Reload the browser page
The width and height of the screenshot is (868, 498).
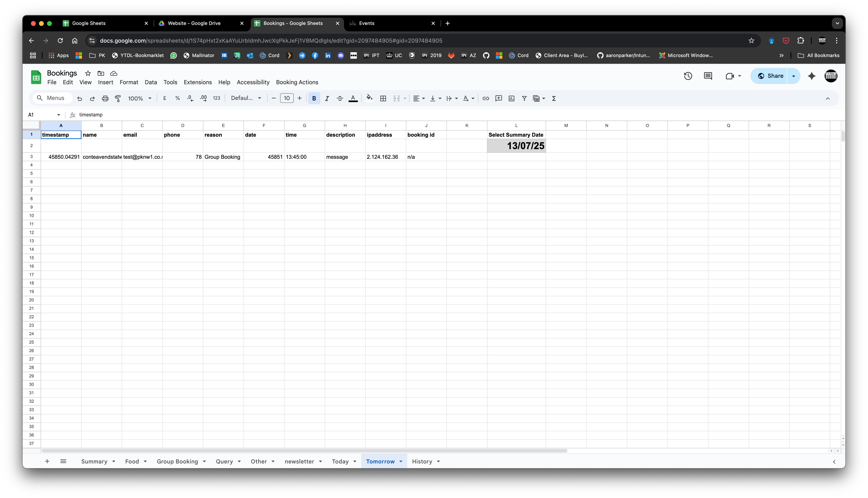pyautogui.click(x=60, y=41)
